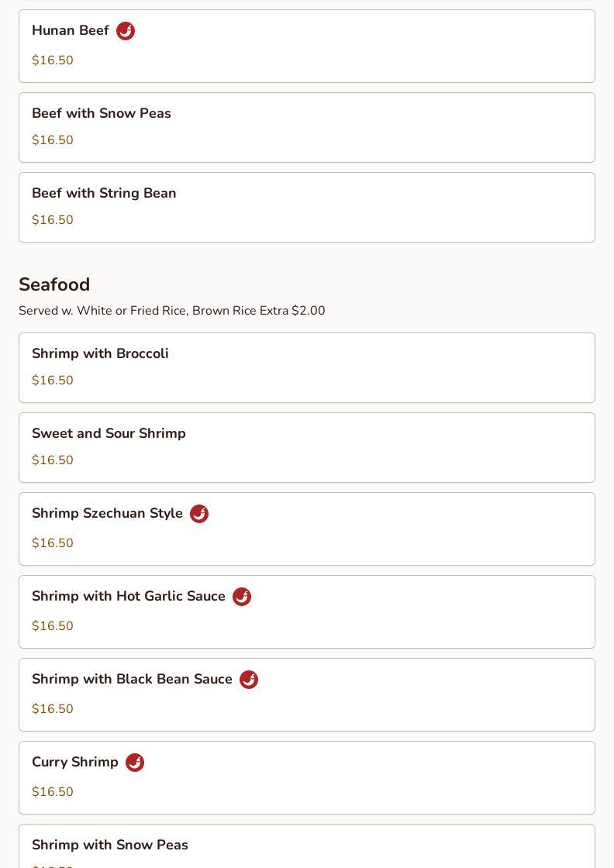
Task: Click chili icon next to Shrimp with Black Bean Sauce
Action: click(x=249, y=680)
